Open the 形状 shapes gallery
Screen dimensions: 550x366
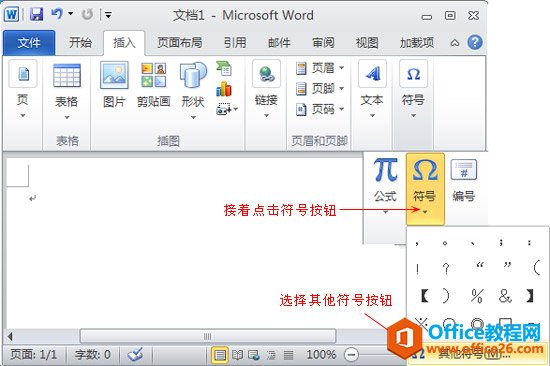pos(193,91)
